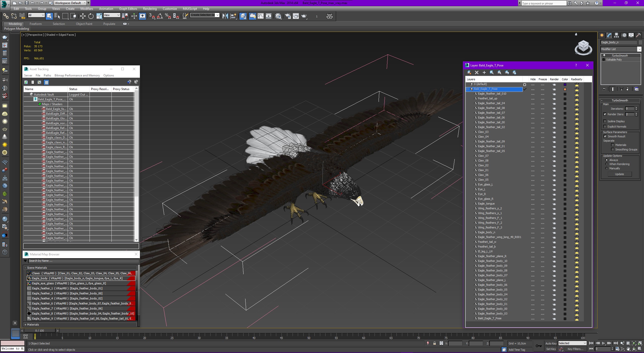The image size is (644, 353).
Task: Click the Key Filters button
Action: click(x=575, y=349)
